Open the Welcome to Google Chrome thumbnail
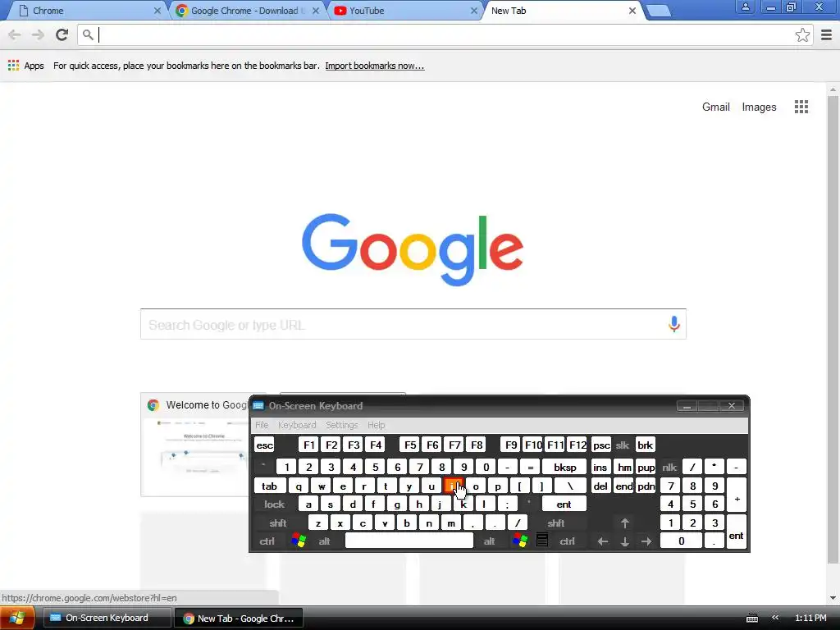 195,445
